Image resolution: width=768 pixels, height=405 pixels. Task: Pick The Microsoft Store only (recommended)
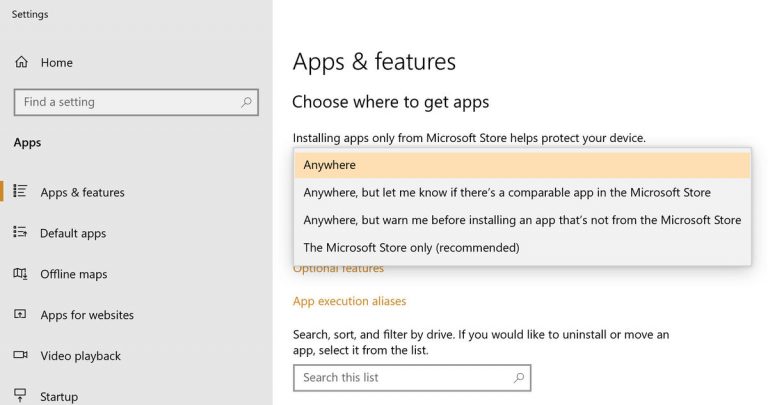522,247
